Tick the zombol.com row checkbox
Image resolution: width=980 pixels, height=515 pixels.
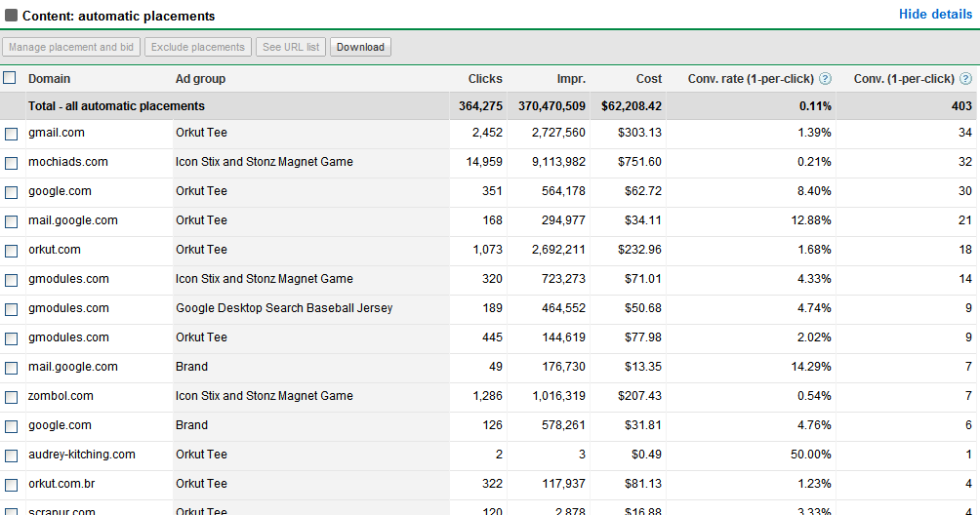tap(11, 397)
